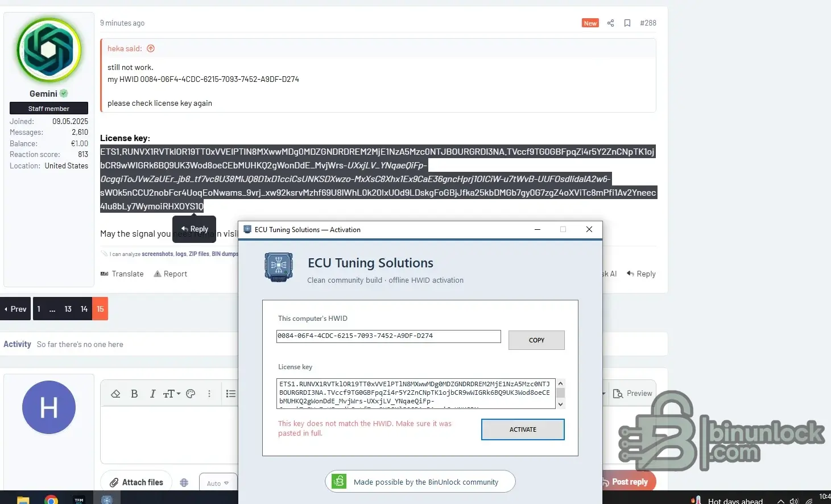Click the Activation dialog title bar icon
Viewport: 831px width, 504px height.
pyautogui.click(x=247, y=229)
